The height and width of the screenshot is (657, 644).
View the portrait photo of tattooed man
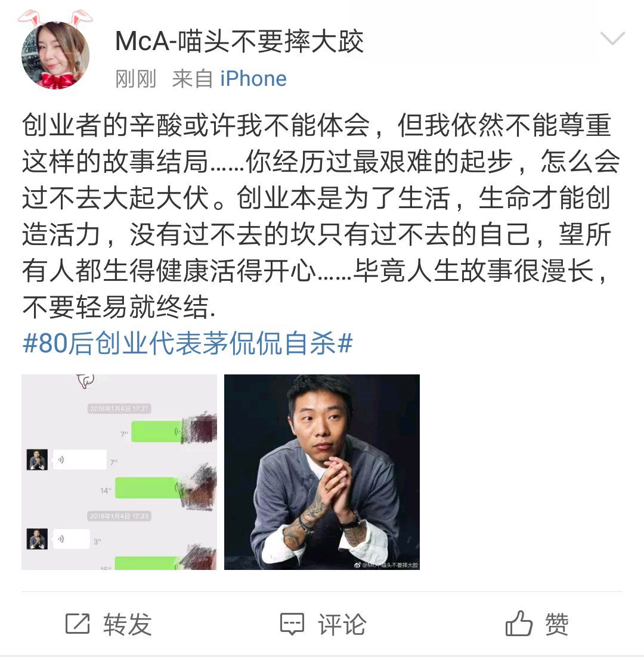coord(322,472)
